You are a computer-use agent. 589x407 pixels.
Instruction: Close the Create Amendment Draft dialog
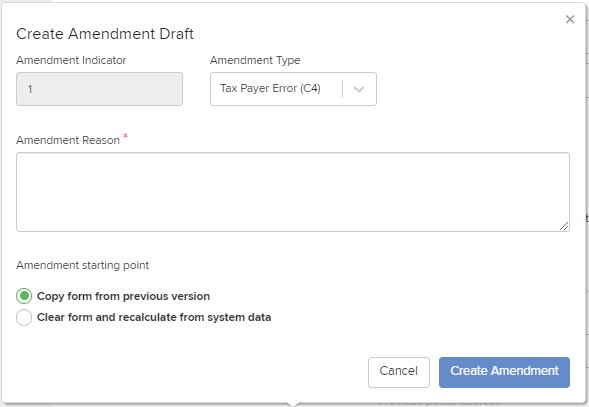(570, 19)
